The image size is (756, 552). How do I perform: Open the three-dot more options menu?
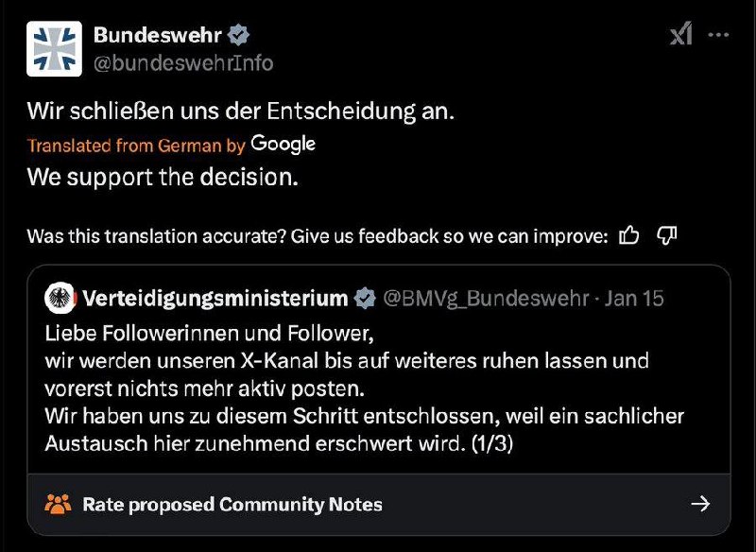719,35
